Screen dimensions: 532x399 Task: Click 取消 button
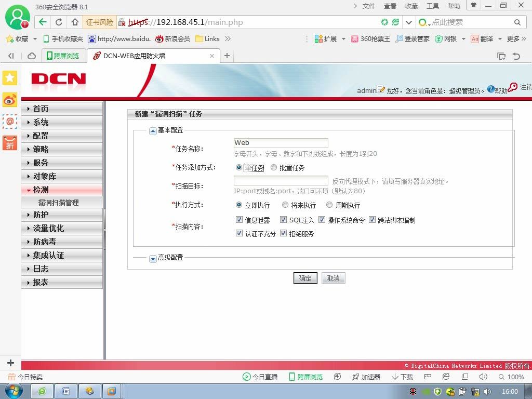click(333, 278)
